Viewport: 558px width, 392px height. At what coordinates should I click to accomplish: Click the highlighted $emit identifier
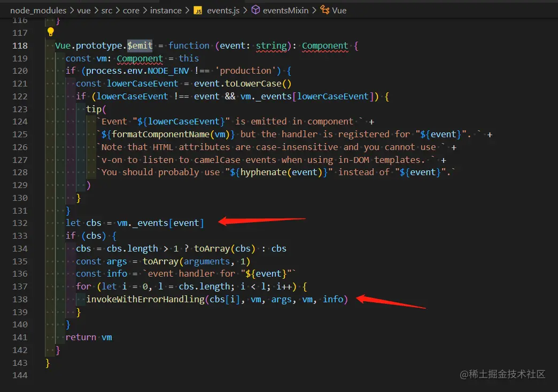[x=140, y=45]
